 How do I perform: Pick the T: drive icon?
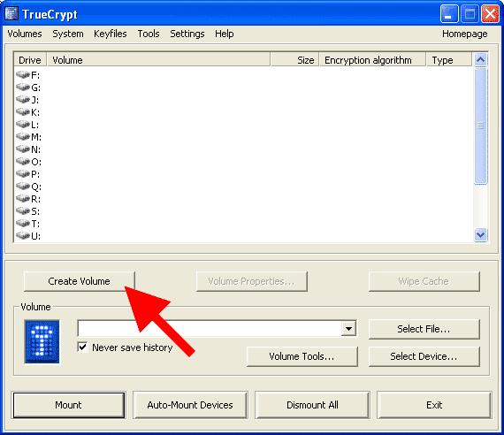pos(23,223)
